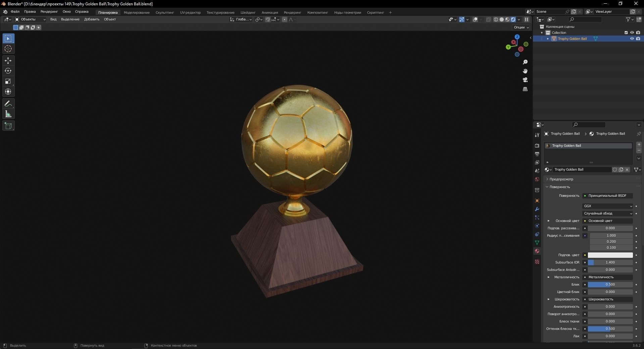Screen dimensions: 644x349
Task: Switch to Моделирование workspace tab
Action: coord(137,12)
